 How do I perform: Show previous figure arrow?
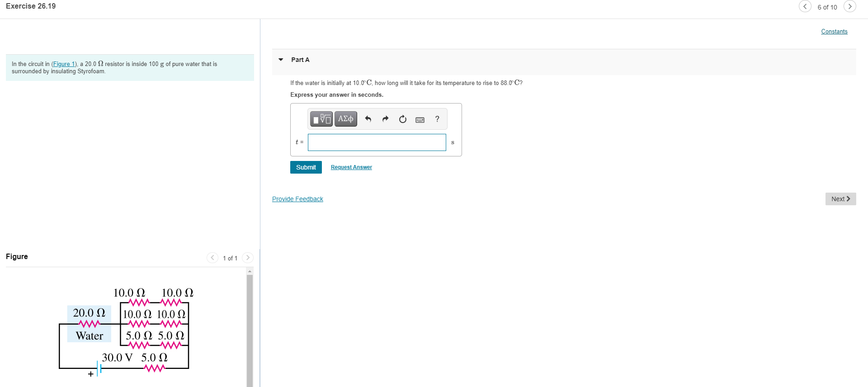point(212,258)
